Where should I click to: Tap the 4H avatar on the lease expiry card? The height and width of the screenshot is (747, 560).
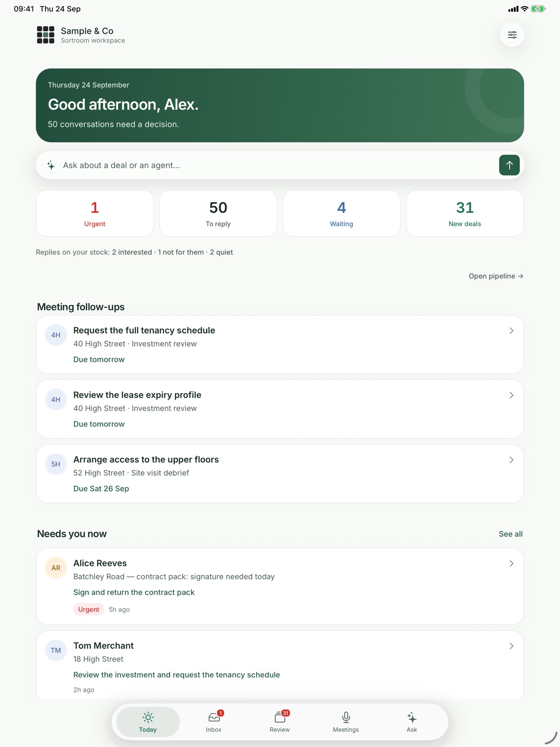56,400
